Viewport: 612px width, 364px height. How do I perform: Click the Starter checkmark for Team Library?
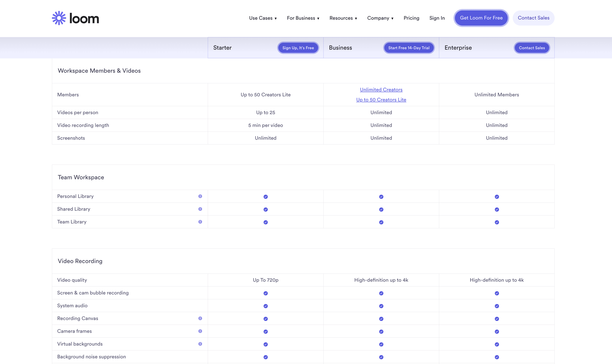pyautogui.click(x=265, y=222)
